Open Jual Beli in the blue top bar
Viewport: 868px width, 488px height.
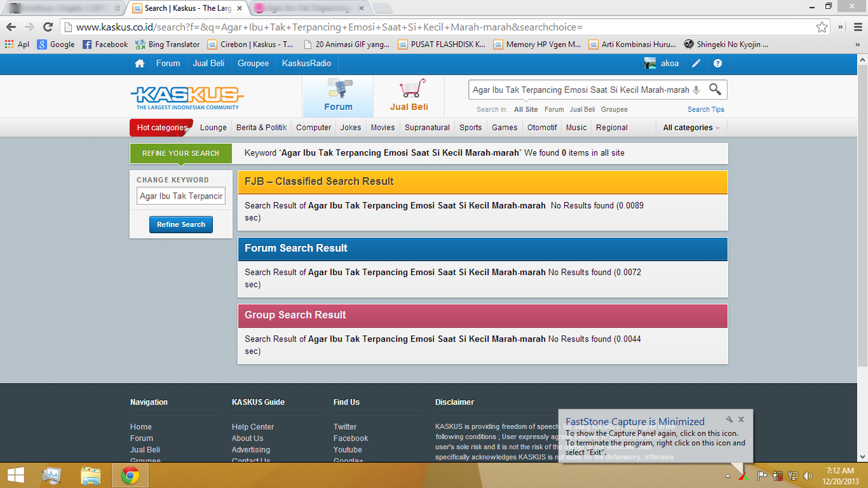click(x=209, y=63)
